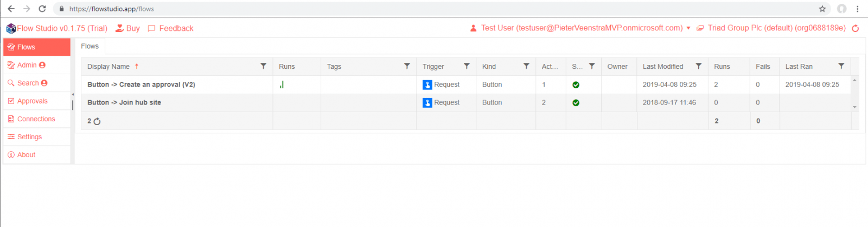
Task: Click the Buy link
Action: [x=128, y=28]
